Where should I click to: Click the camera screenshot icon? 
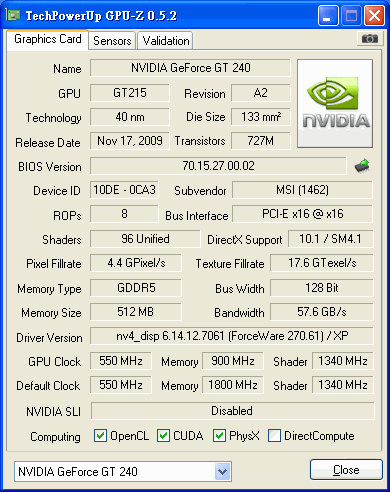click(x=369, y=39)
